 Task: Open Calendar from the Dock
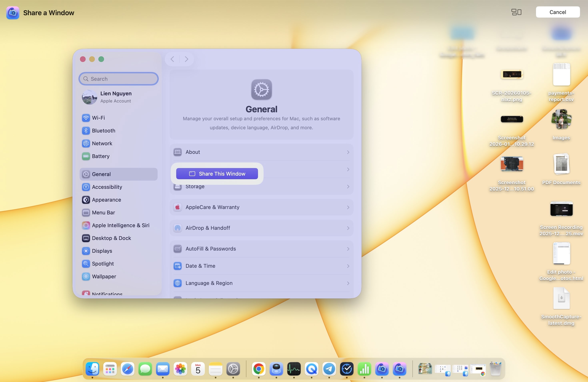coord(198,369)
